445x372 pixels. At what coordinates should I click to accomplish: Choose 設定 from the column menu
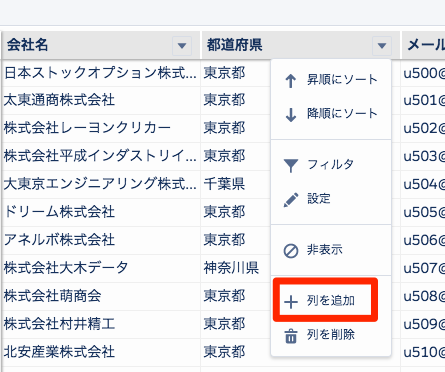[x=331, y=199]
